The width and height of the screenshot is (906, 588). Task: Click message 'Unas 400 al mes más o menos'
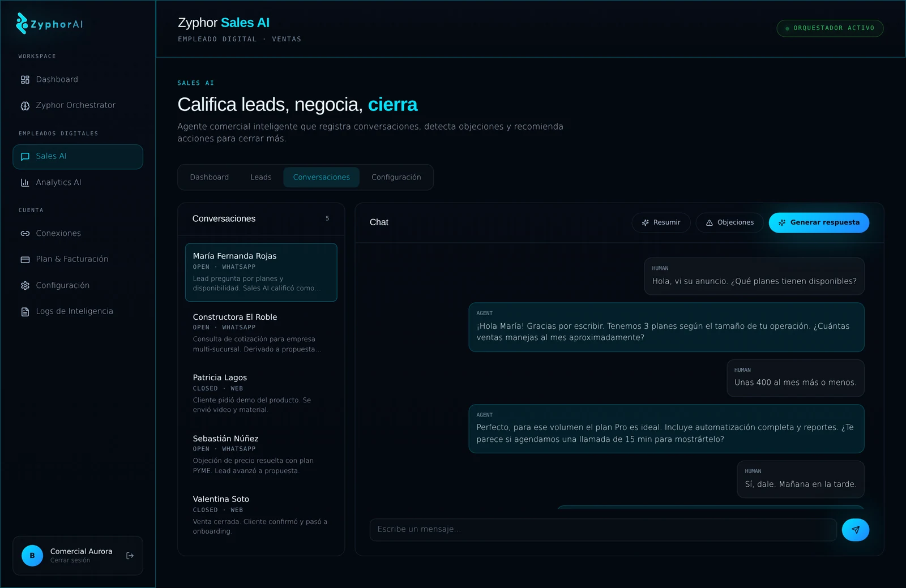tap(796, 378)
